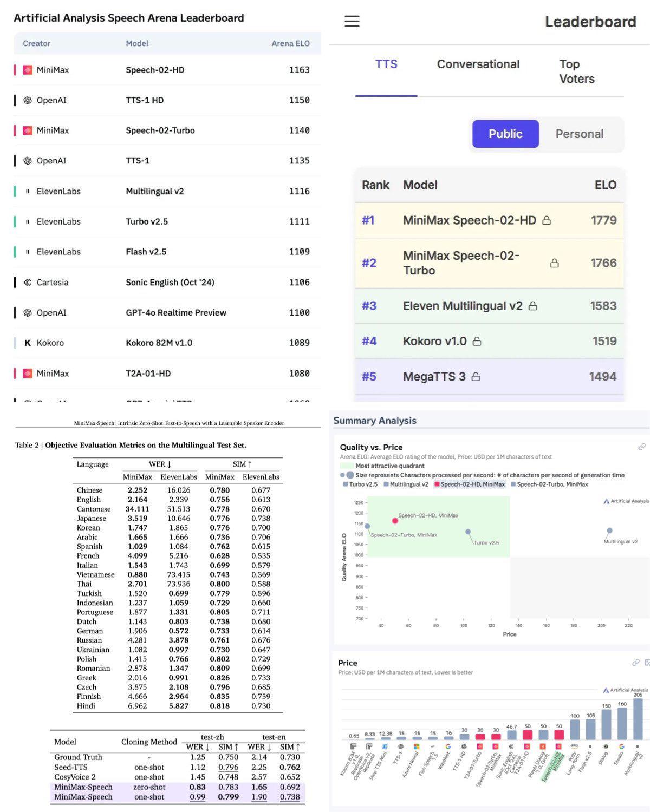Open the hamburger menu beside Leaderboard
The width and height of the screenshot is (650, 812).
352,21
